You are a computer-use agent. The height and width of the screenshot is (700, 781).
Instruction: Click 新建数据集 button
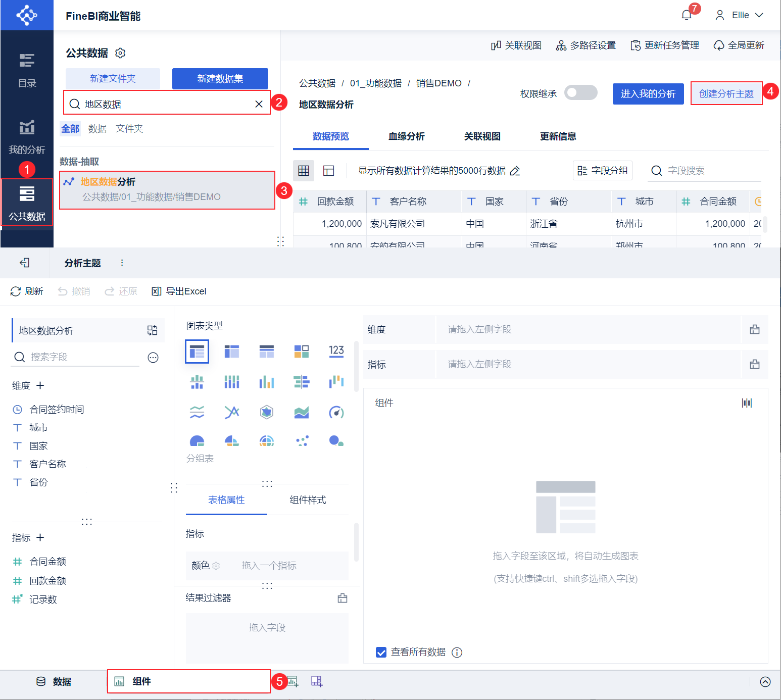click(220, 79)
